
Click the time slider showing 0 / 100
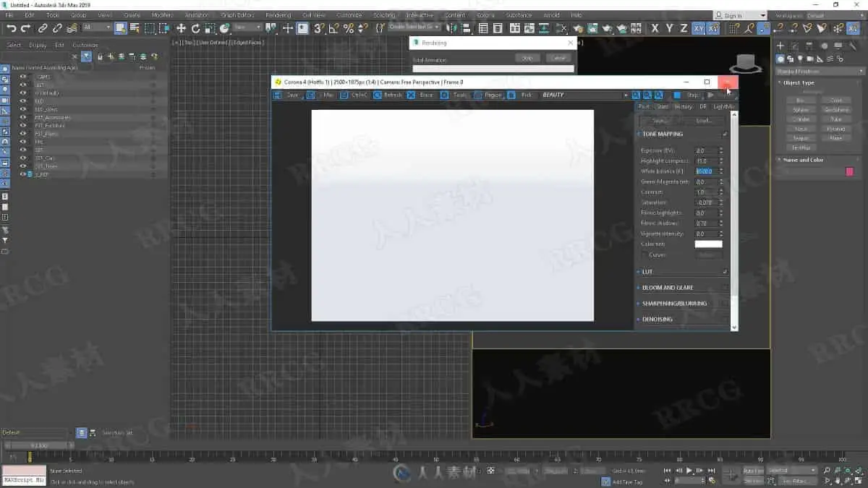(38, 446)
